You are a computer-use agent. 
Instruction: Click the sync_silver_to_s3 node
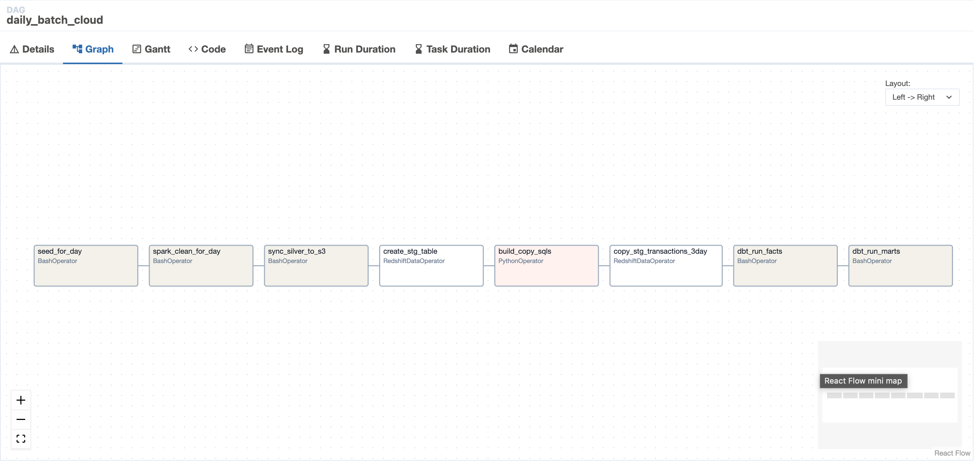pos(316,266)
